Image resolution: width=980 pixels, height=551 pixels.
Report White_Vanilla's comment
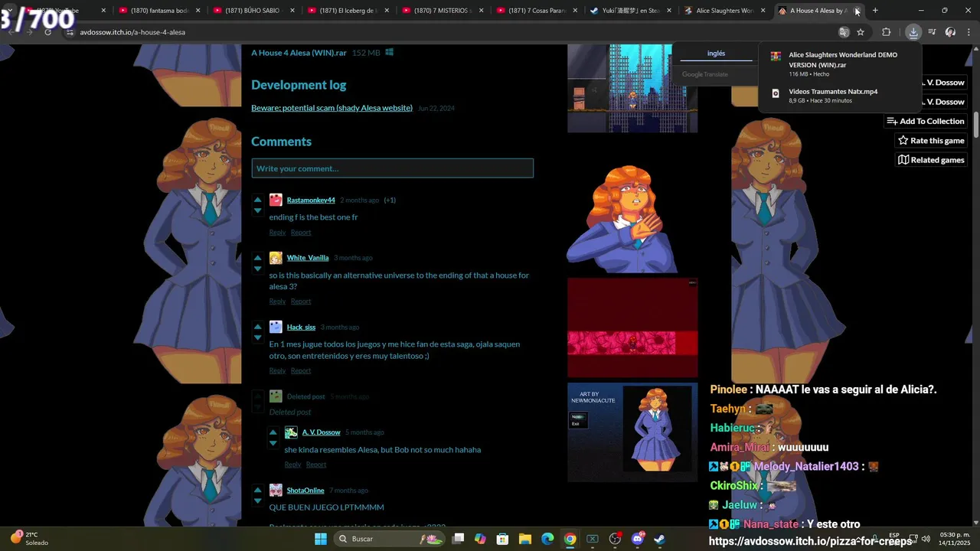pyautogui.click(x=301, y=302)
